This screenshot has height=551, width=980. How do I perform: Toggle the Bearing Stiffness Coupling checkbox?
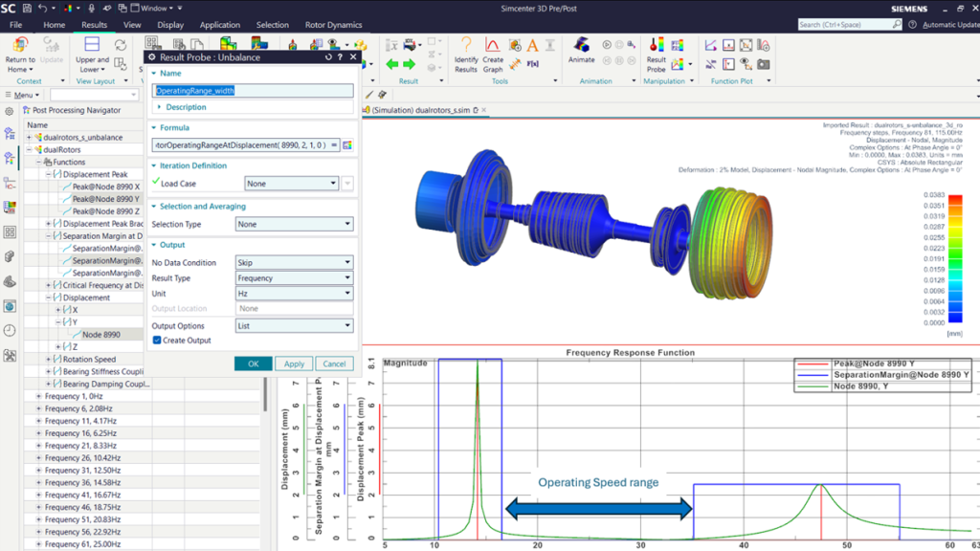57,372
